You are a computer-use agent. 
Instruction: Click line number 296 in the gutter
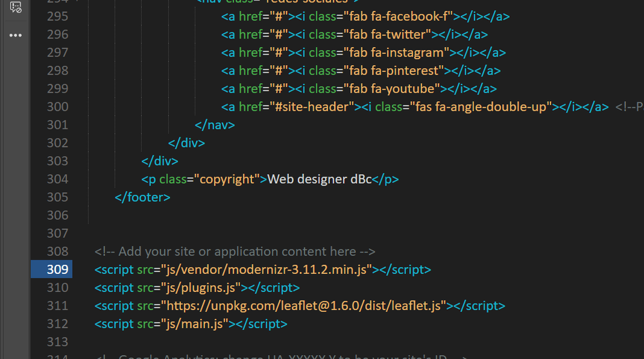[x=57, y=35]
